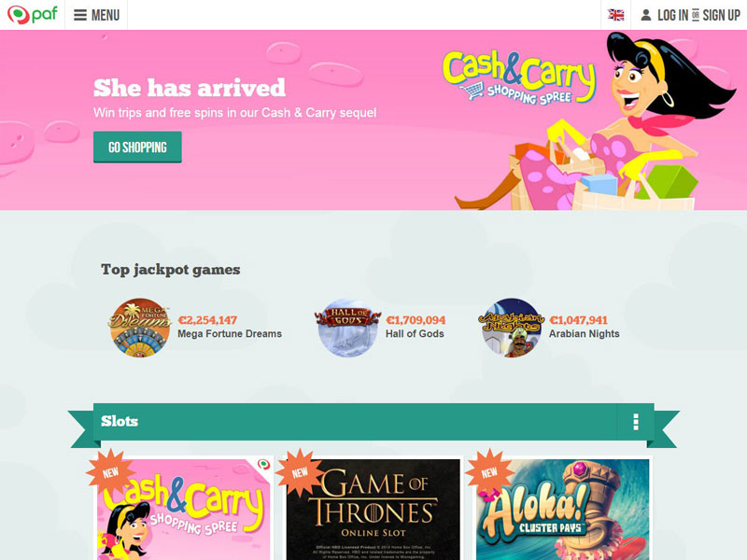Viewport: 747px width, 560px height.
Task: Click the Paf logo in header
Action: pos(32,15)
